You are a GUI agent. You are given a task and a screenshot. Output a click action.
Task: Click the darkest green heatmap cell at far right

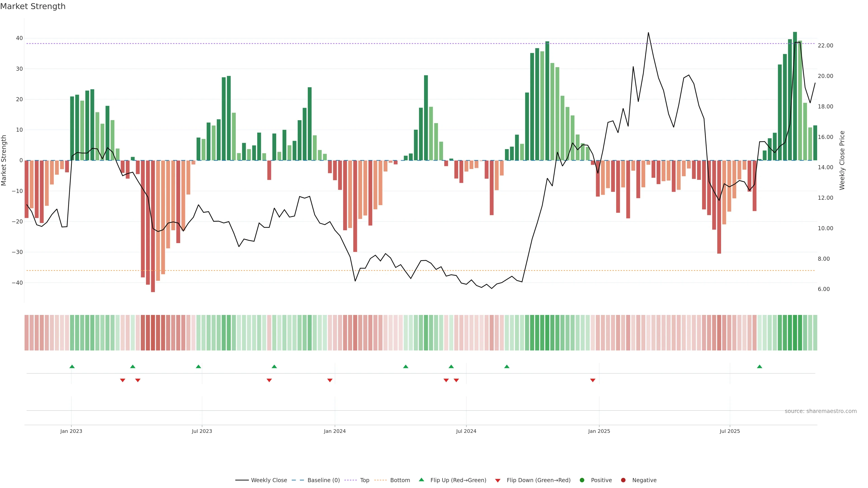[x=795, y=332]
